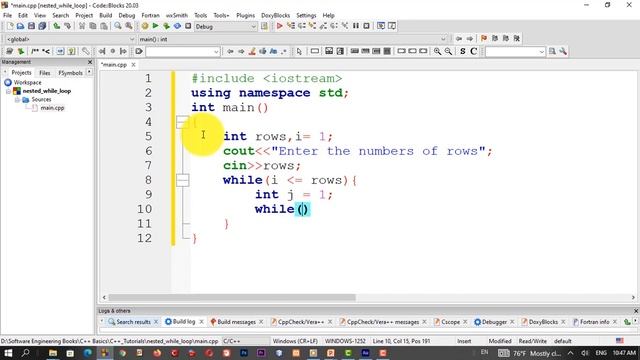
Task: Click the selection arrow pointer tool icon
Action: [299, 51]
